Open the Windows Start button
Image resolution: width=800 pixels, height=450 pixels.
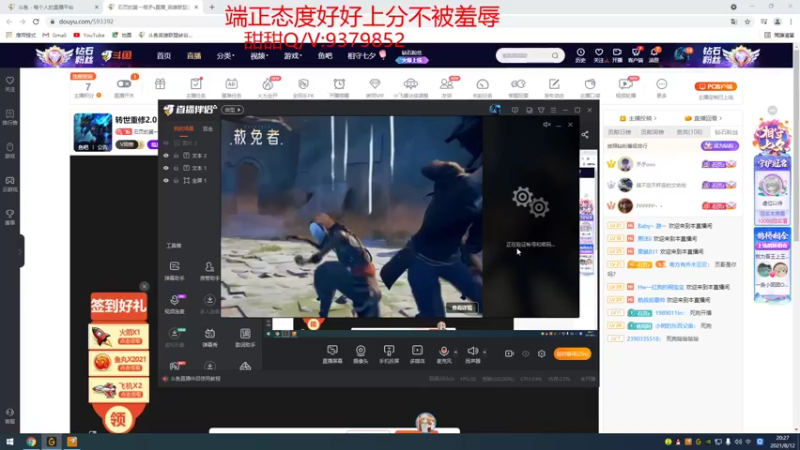(10, 442)
